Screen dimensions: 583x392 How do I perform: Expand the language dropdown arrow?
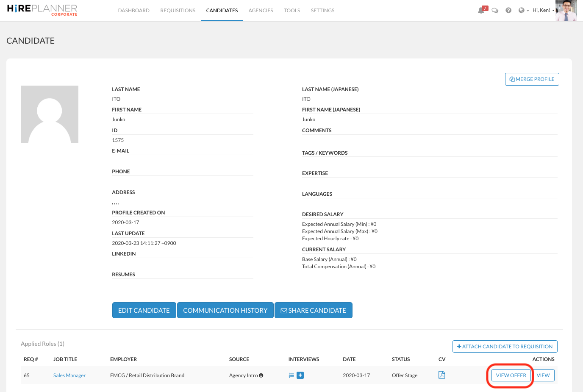click(528, 11)
